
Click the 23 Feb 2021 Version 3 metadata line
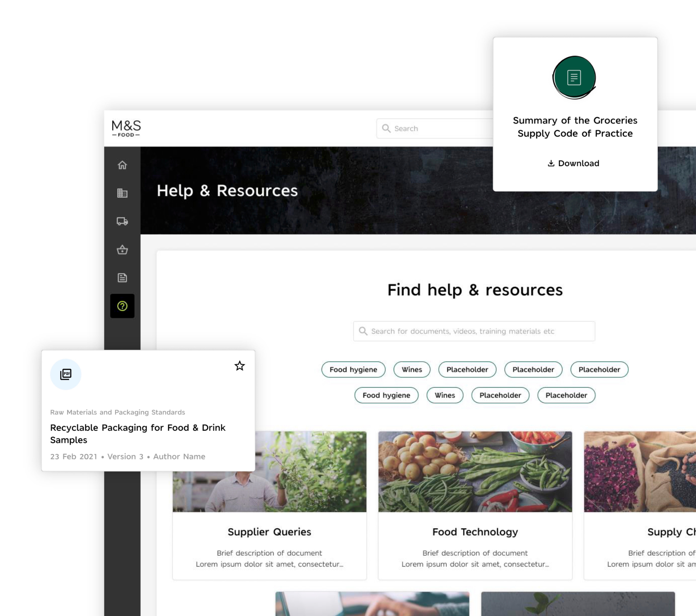tap(128, 456)
